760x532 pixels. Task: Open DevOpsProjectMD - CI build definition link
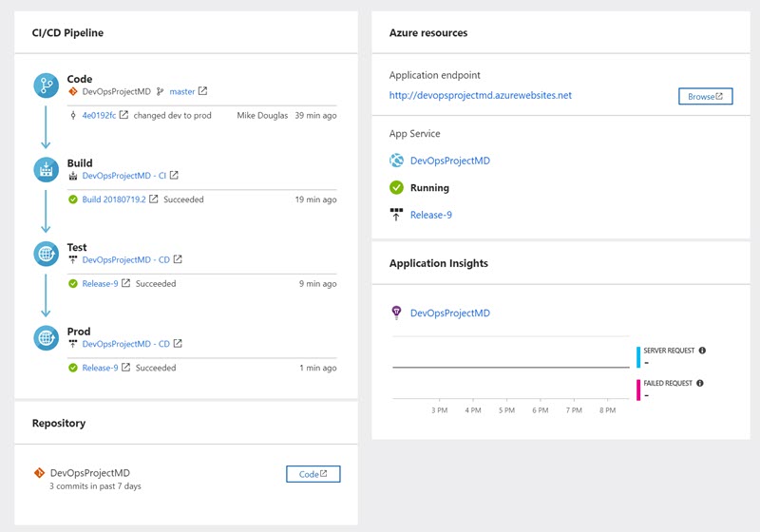coord(124,176)
